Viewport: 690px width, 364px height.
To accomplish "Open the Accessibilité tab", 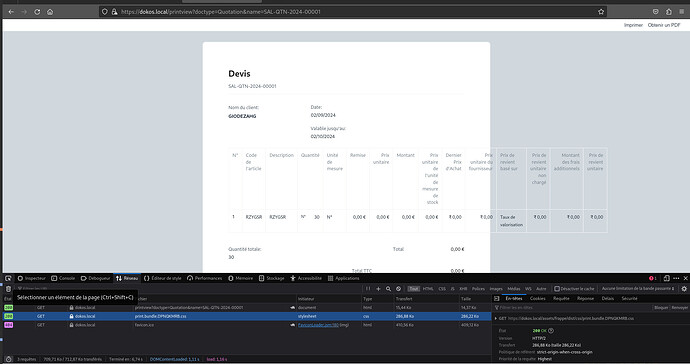I will click(306, 278).
